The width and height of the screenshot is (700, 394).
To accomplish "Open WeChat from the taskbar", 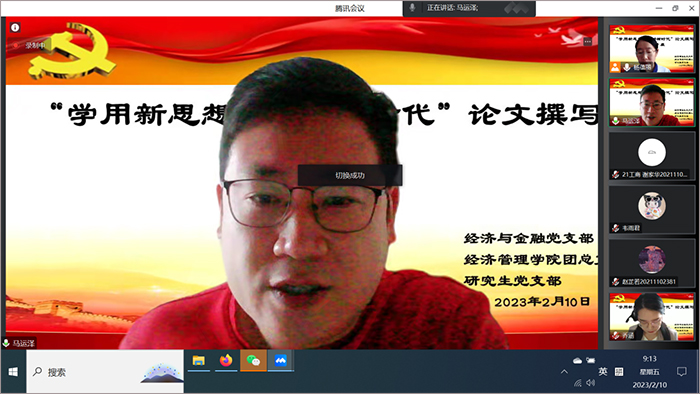I will (x=253, y=361).
